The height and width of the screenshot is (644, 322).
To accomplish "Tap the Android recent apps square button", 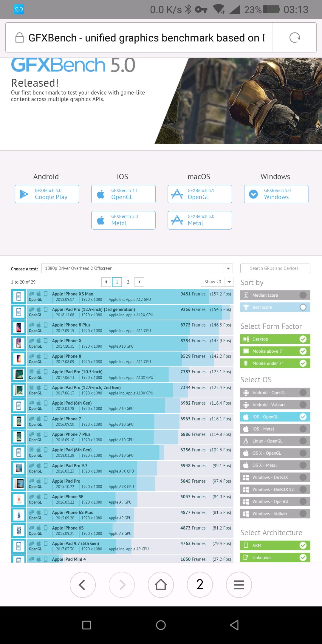I will click(86, 625).
